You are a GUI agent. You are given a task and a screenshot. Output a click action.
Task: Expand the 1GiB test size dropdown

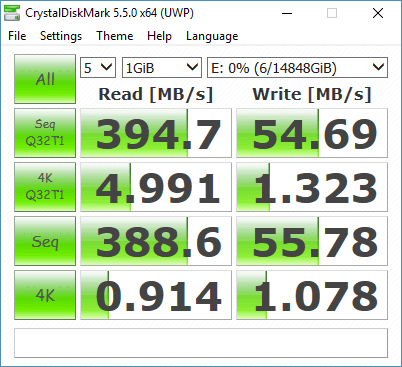(162, 68)
